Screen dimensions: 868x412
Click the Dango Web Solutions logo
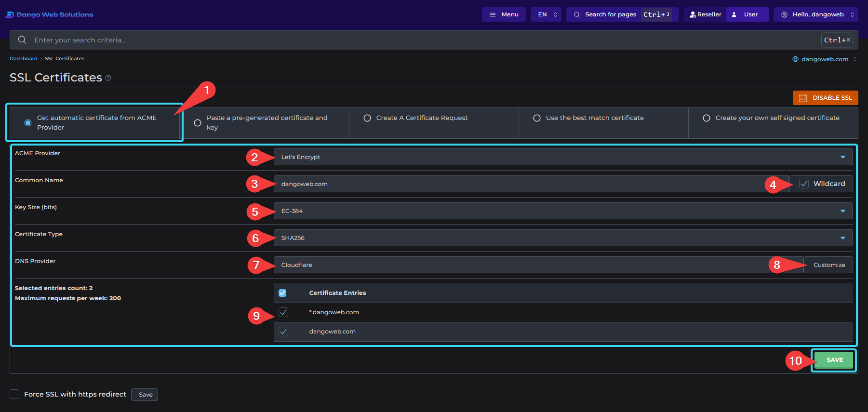click(x=49, y=14)
